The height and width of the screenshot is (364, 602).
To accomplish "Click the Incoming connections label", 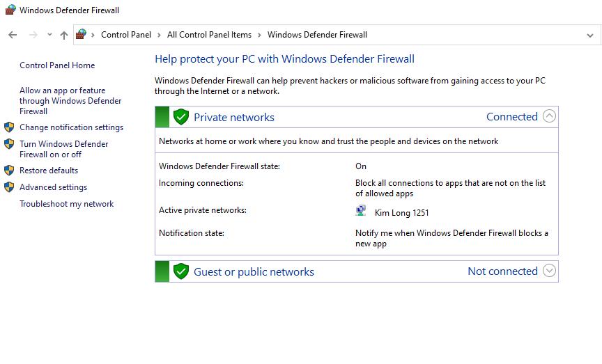I will click(x=201, y=183).
